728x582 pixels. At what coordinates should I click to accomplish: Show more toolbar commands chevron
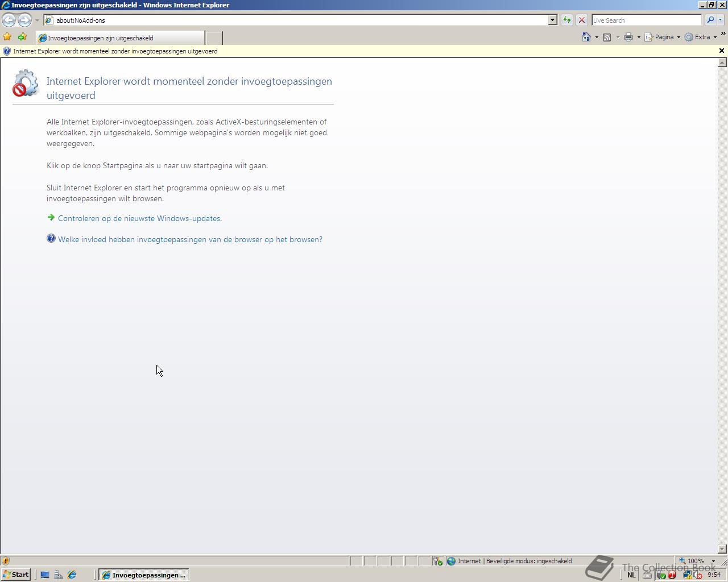click(x=723, y=34)
